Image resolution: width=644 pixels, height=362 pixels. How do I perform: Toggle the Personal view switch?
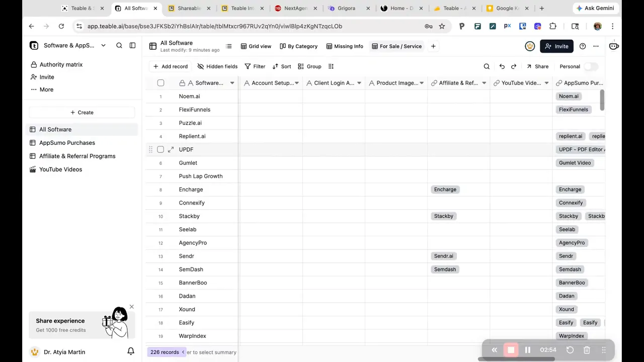(x=592, y=66)
